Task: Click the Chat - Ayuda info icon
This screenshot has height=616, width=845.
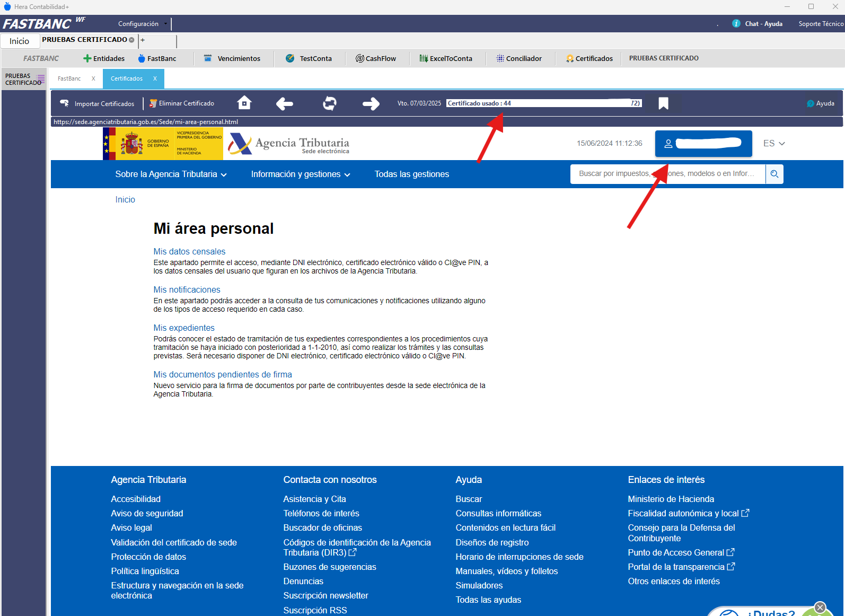Action: click(x=736, y=23)
